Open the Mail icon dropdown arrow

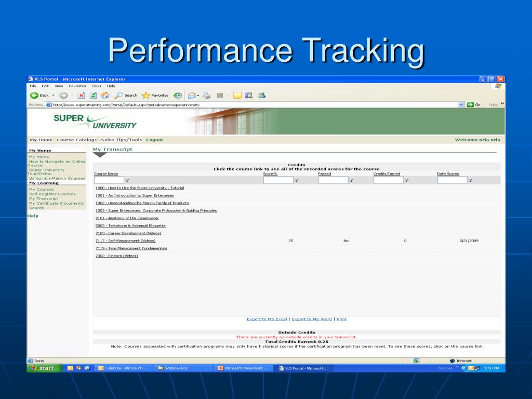pyautogui.click(x=198, y=96)
